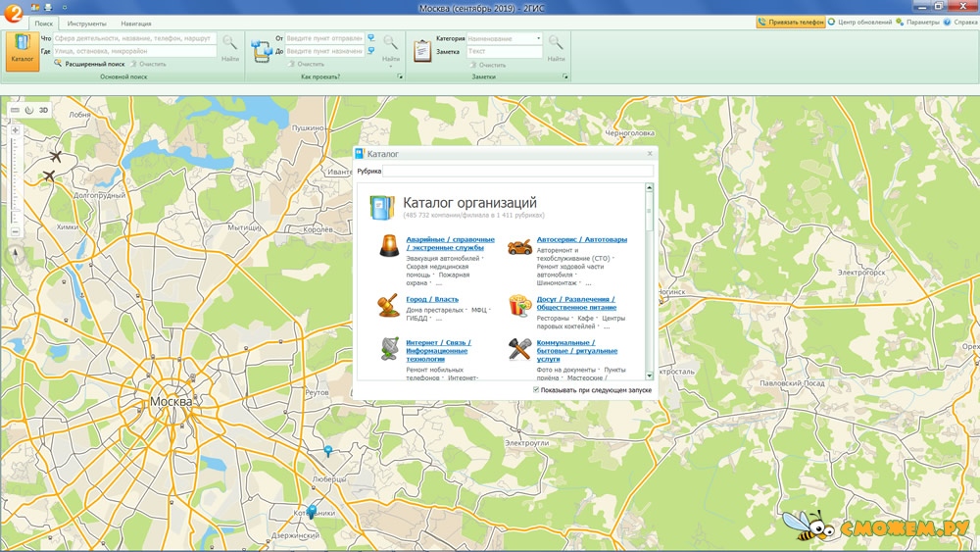This screenshot has width=980, height=552.
Task: Open Автосервис / Автотовары link
Action: point(582,239)
